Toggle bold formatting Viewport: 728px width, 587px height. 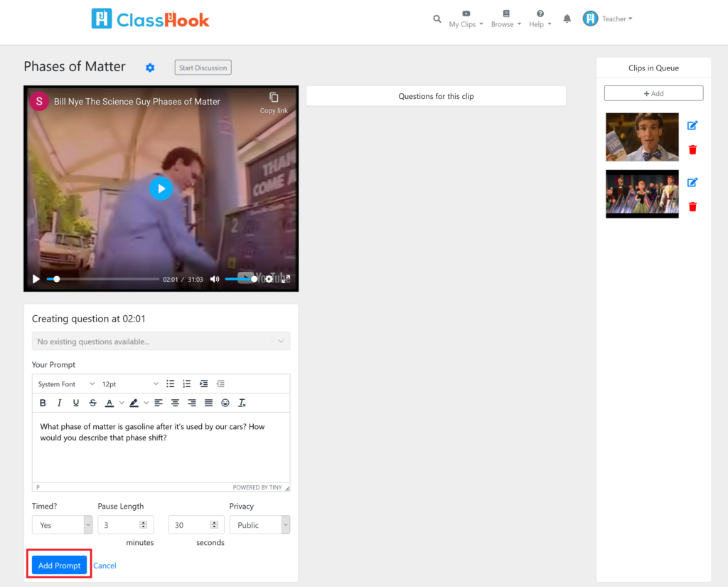coord(42,403)
